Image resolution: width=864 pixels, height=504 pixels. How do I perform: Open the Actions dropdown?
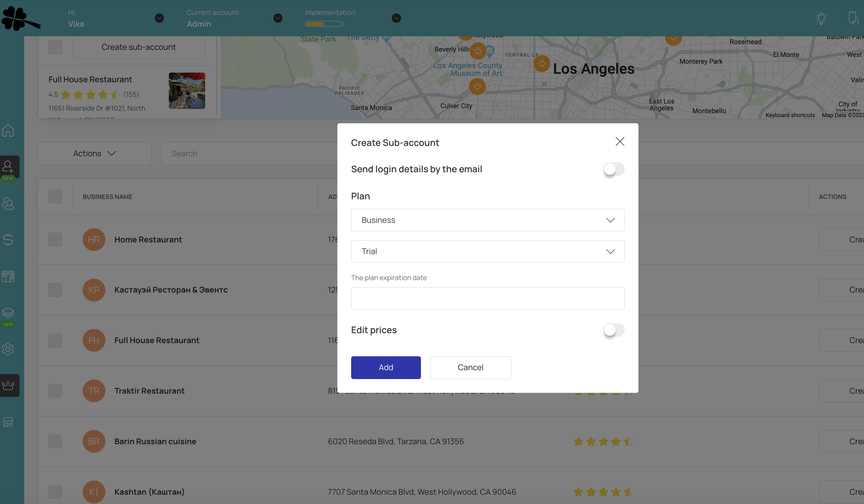coord(94,153)
